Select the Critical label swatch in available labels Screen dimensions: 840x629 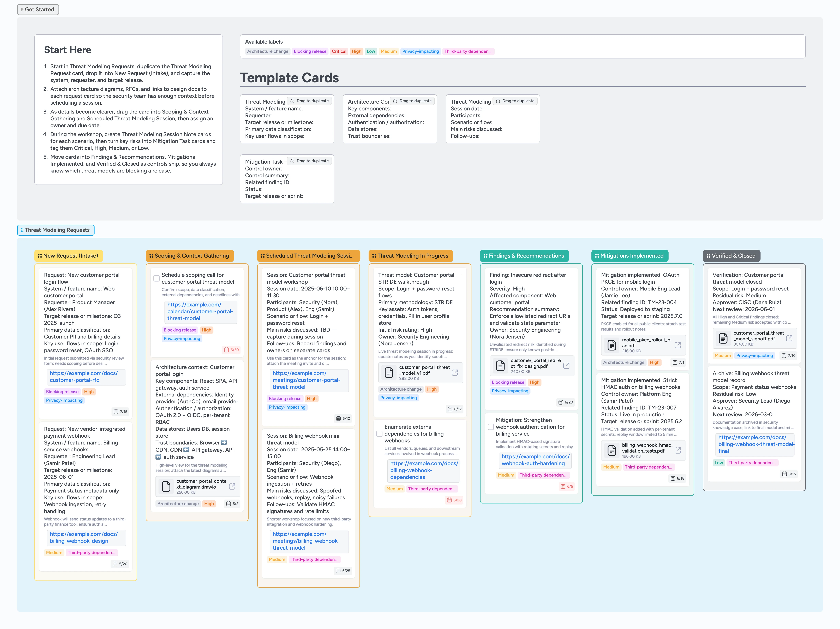[x=339, y=51]
